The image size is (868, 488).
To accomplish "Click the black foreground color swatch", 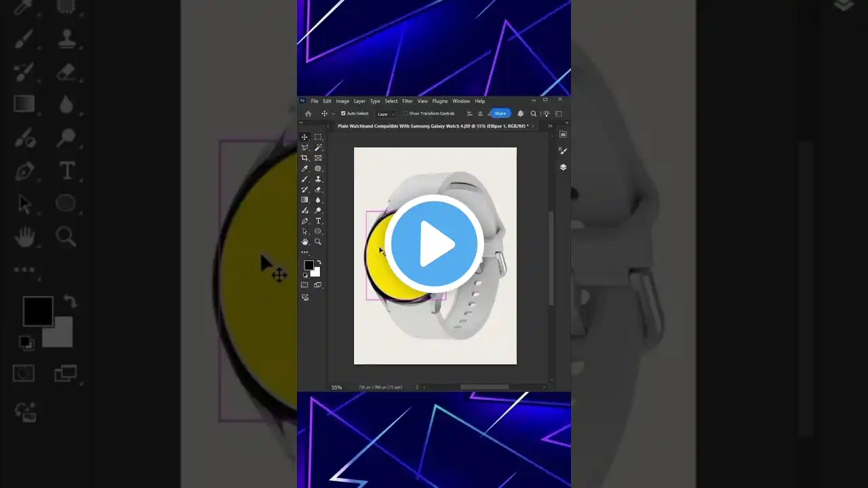I will point(309,265).
